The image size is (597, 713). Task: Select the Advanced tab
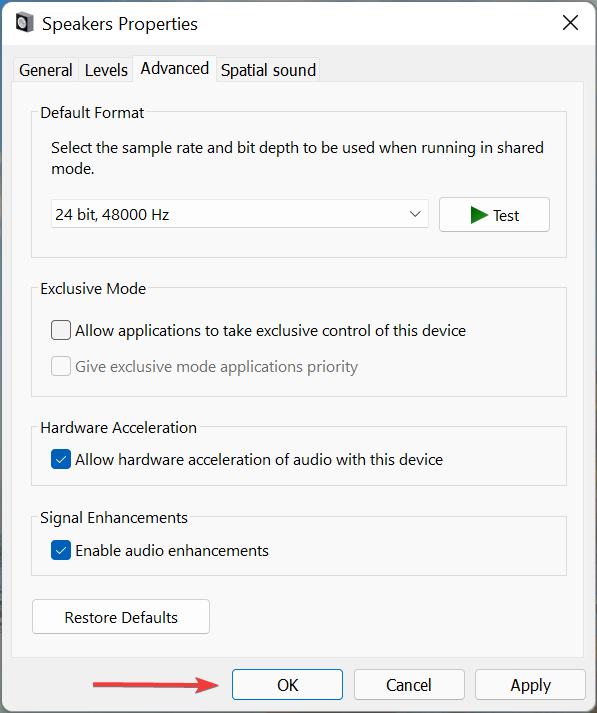pos(175,69)
